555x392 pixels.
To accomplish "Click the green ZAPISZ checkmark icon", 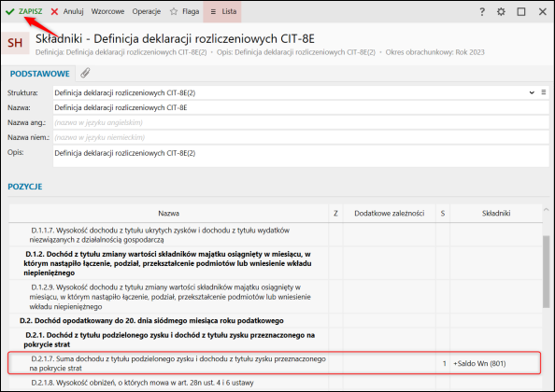I will coord(10,11).
